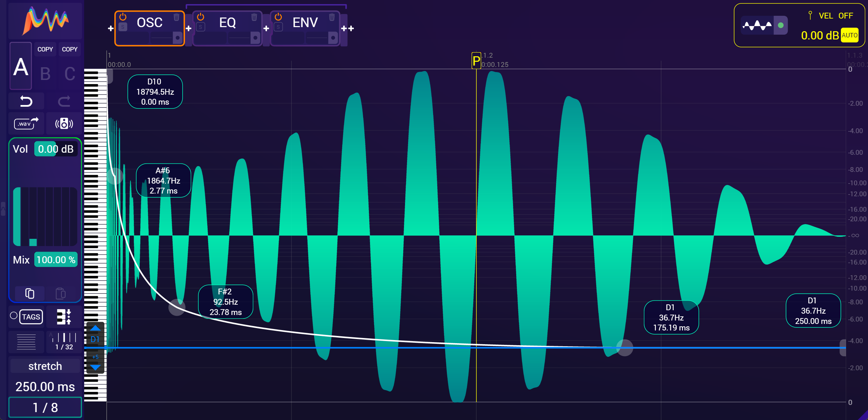Screen dimensions: 868x420
Task: Click the colorful waveform app logo
Action: [x=45, y=21]
